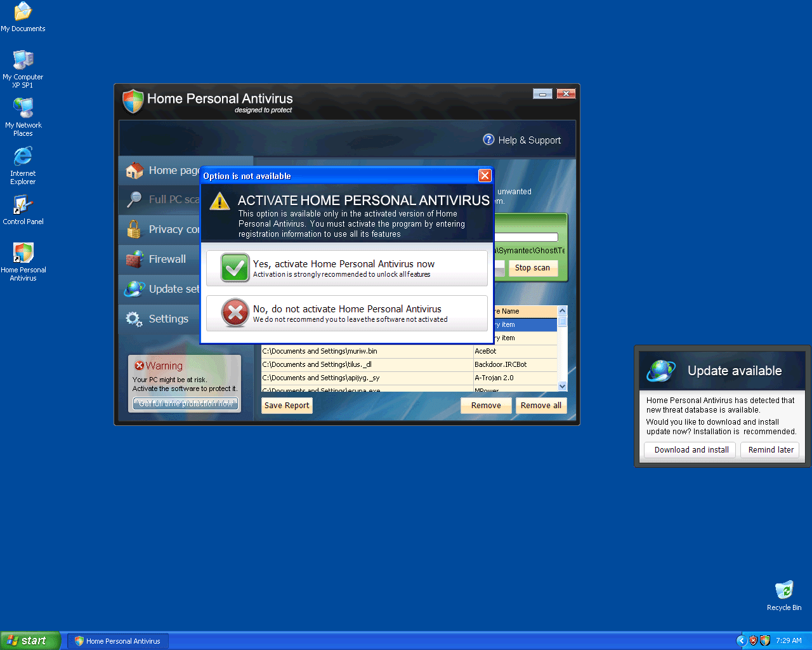Click the Settings gears icon

point(134,319)
